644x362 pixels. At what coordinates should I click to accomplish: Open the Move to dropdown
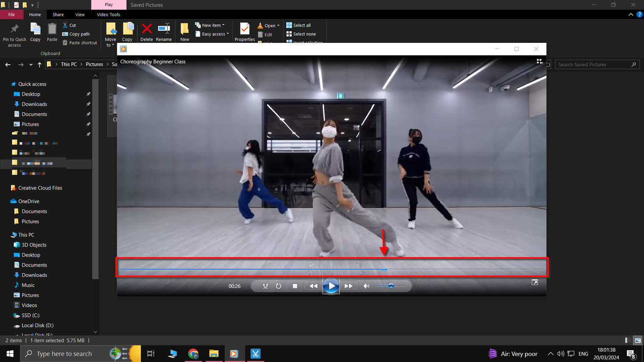click(x=111, y=35)
